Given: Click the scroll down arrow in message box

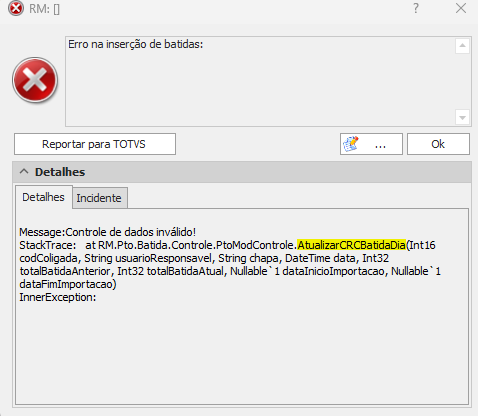Looking at the screenshot, I should (x=462, y=117).
